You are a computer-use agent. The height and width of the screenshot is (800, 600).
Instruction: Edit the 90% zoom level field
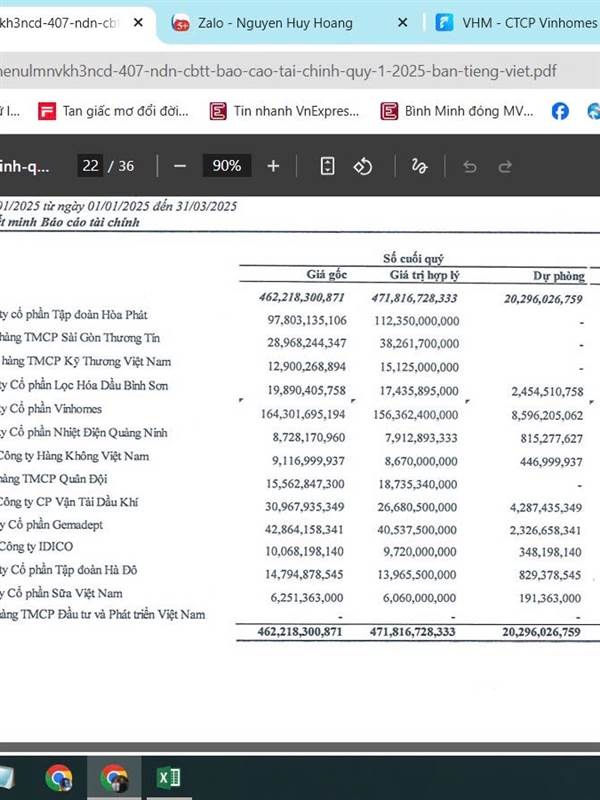tap(227, 166)
